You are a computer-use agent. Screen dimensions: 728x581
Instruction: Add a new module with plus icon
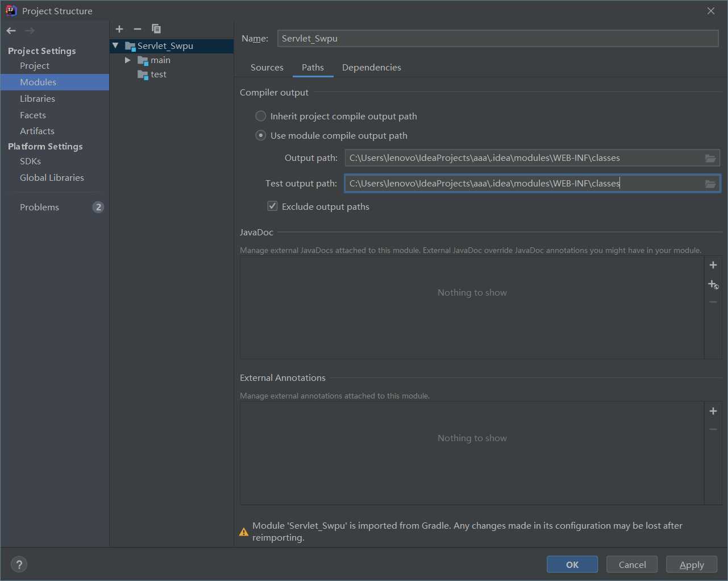[x=119, y=29]
